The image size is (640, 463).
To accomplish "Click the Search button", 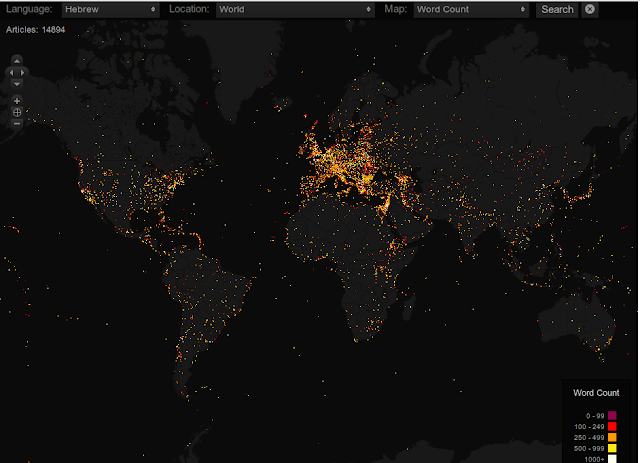I will (x=557, y=9).
